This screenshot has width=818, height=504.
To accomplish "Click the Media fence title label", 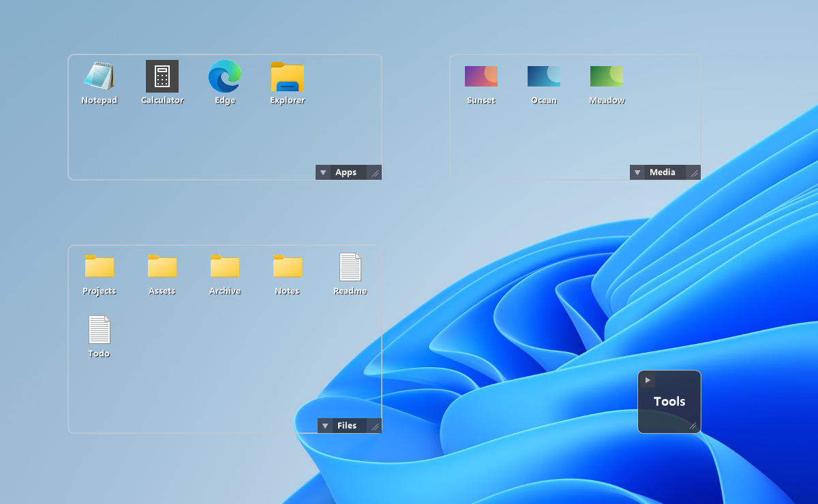I will point(663,172).
